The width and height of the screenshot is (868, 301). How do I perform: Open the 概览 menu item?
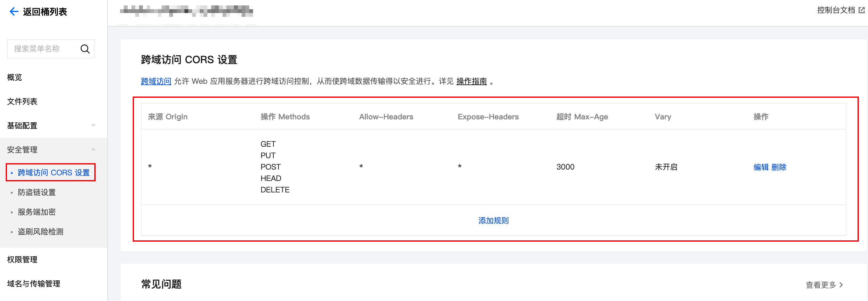click(15, 77)
